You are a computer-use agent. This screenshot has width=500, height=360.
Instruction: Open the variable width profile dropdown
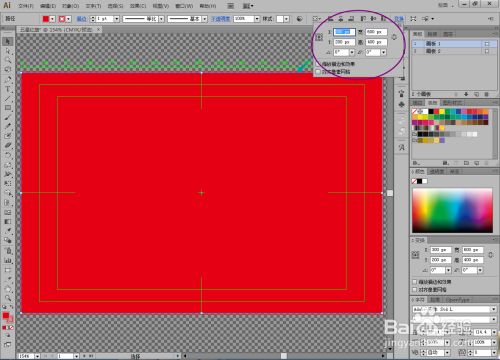pyautogui.click(x=161, y=19)
